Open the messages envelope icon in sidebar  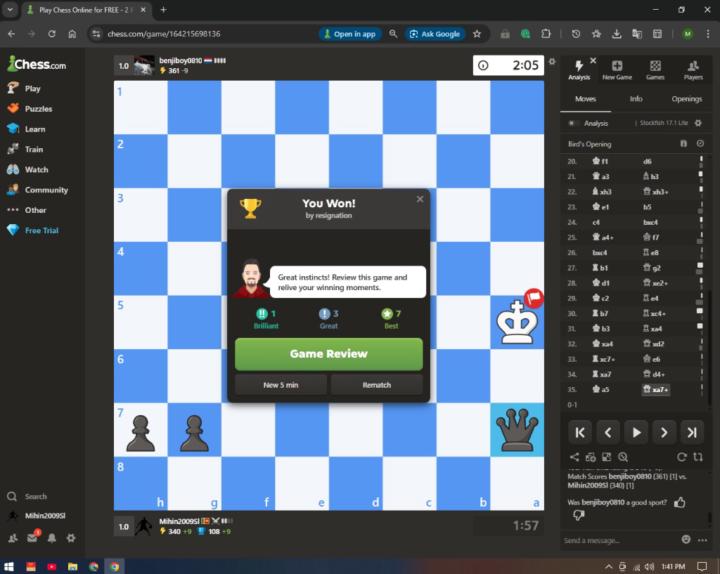click(x=33, y=537)
